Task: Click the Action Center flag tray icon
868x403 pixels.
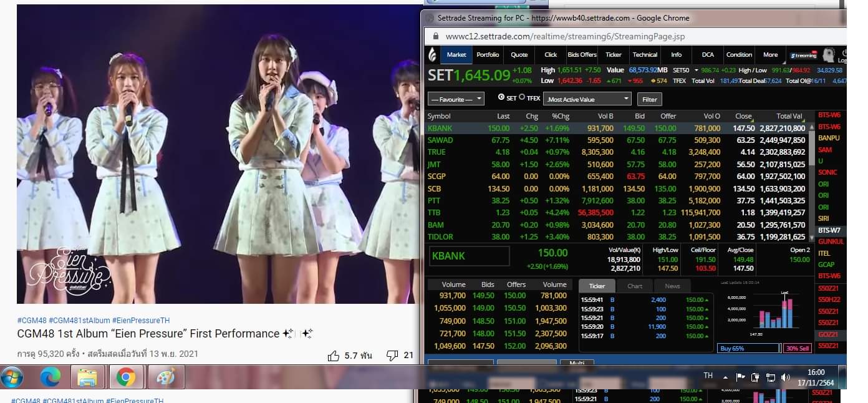Action: click(740, 377)
